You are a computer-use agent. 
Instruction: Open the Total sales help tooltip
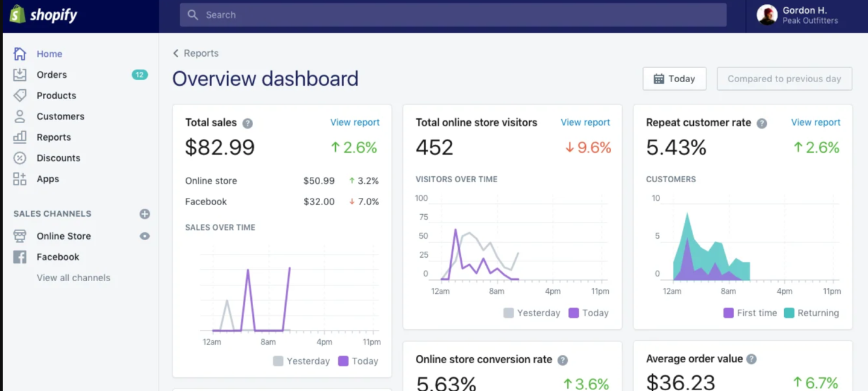click(247, 122)
